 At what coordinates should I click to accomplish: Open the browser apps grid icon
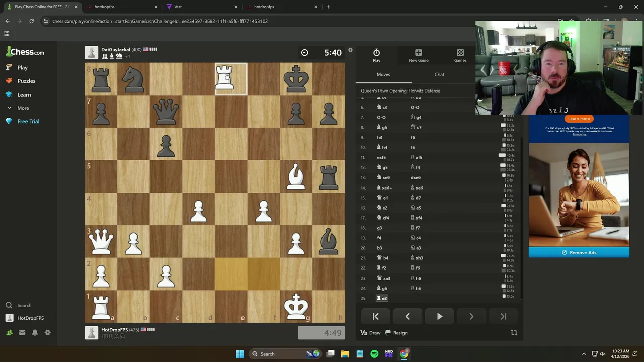coord(7,34)
